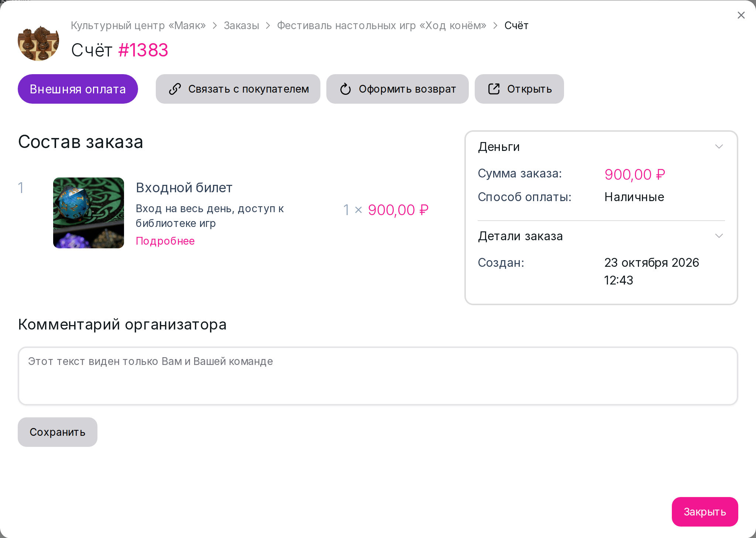Collapse the Детали заказа section chevron
756x538 pixels.
click(x=719, y=236)
